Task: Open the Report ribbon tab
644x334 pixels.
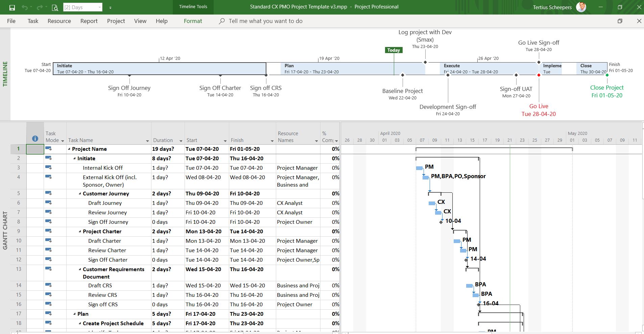Action: (89, 21)
